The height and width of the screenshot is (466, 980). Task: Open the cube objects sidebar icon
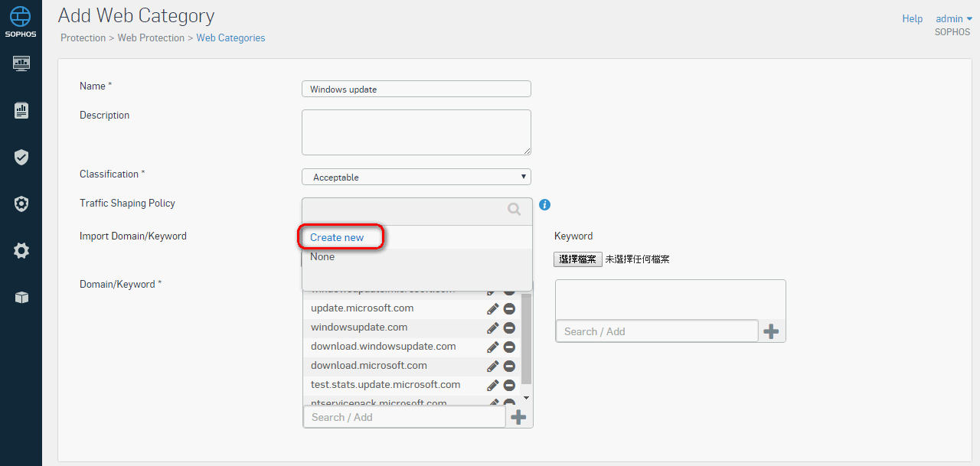click(x=21, y=298)
